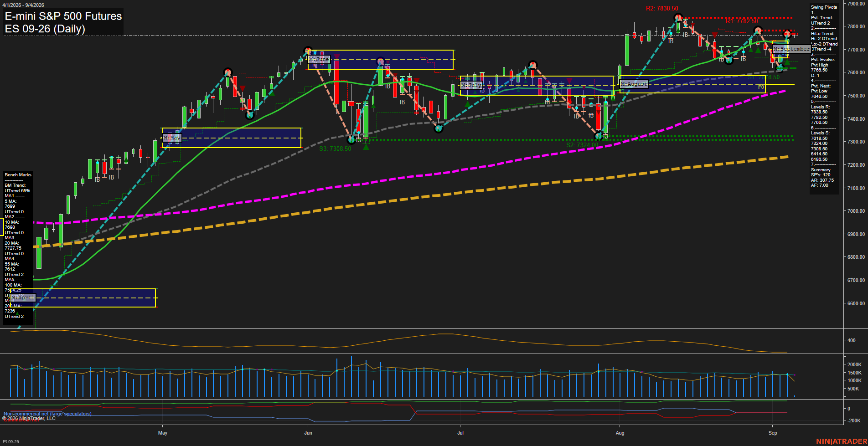Click the R1: 7782.50 resistance label
This screenshot has height=446, width=868.
tap(742, 21)
